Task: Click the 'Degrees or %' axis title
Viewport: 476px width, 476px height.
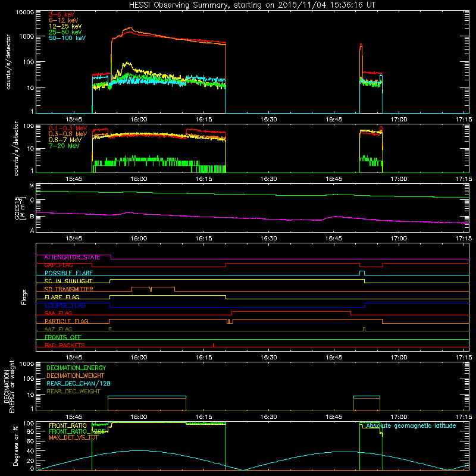Action: click(x=15, y=446)
